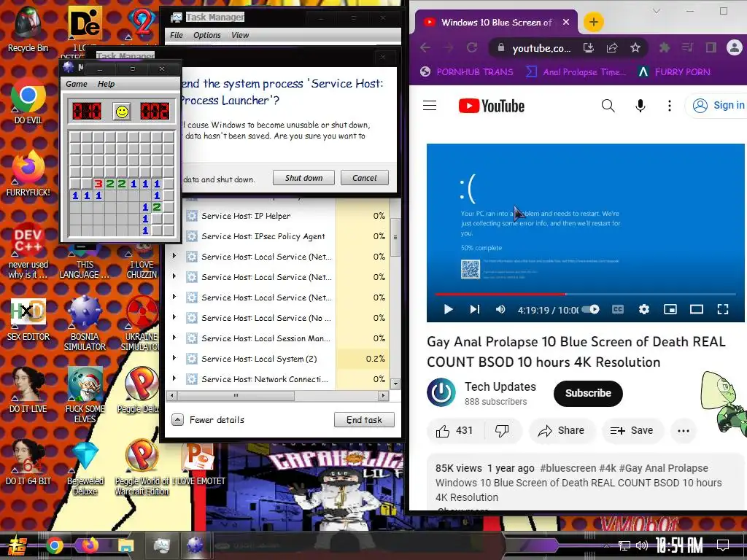Click the vertical scrollbar thumb in Task Manager

pyautogui.click(x=395, y=237)
